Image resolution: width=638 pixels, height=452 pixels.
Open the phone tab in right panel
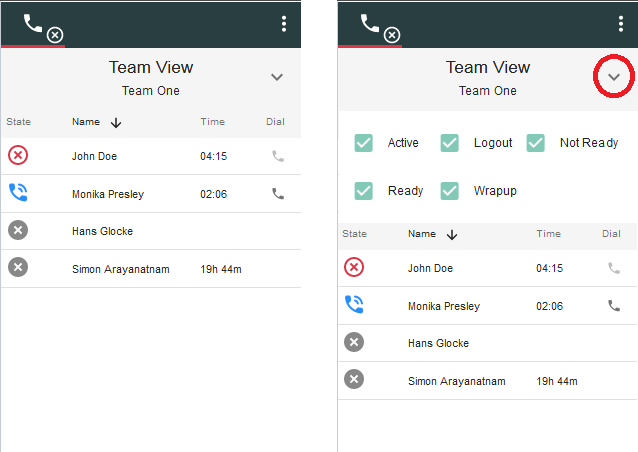[370, 27]
